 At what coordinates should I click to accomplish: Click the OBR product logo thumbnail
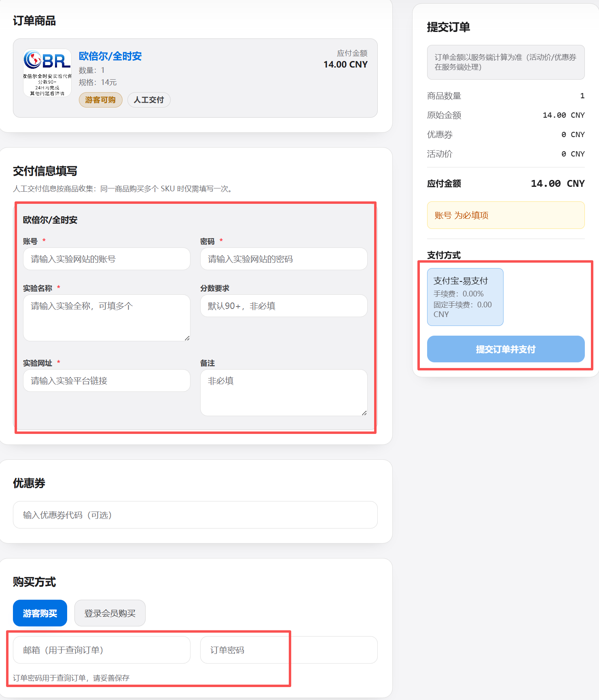[47, 73]
